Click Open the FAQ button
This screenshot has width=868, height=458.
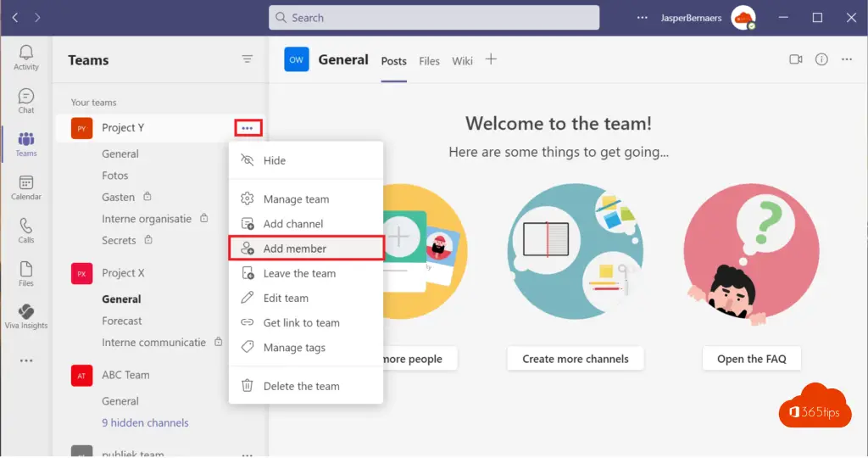point(751,359)
